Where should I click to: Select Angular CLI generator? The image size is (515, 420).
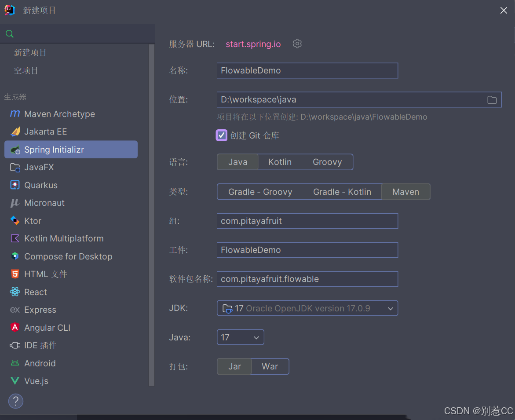pos(71,327)
